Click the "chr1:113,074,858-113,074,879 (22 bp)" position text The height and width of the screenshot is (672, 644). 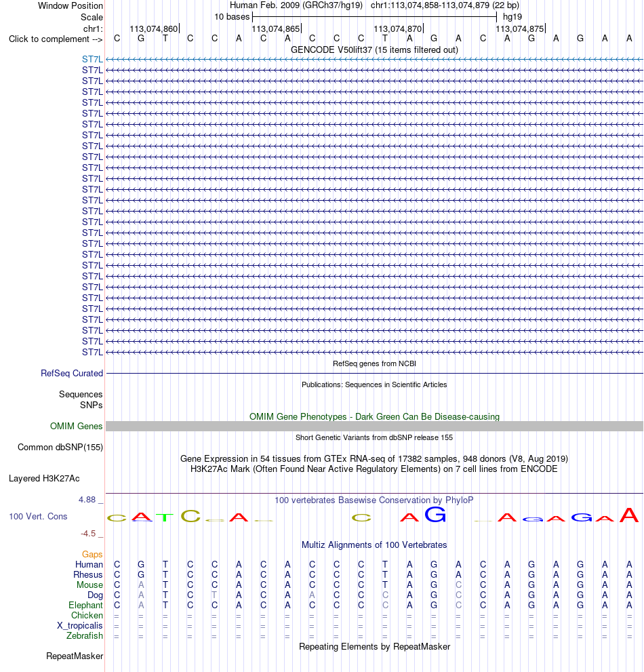445,5
